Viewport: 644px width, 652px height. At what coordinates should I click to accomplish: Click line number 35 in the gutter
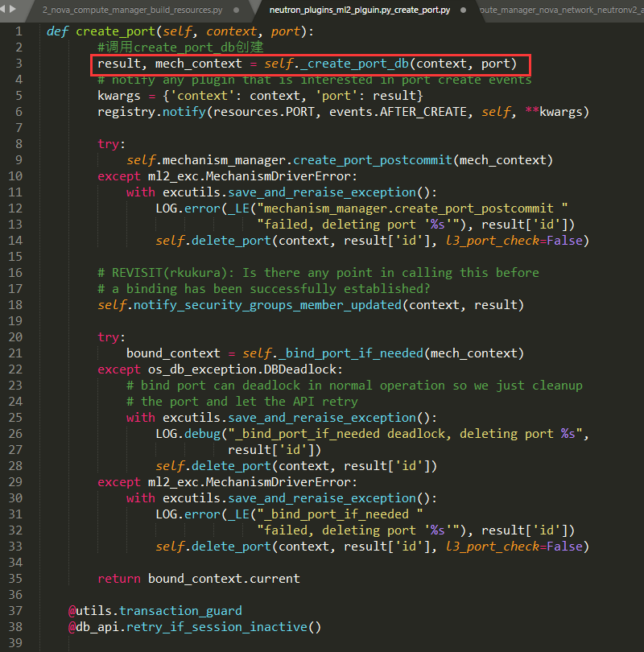(15, 579)
